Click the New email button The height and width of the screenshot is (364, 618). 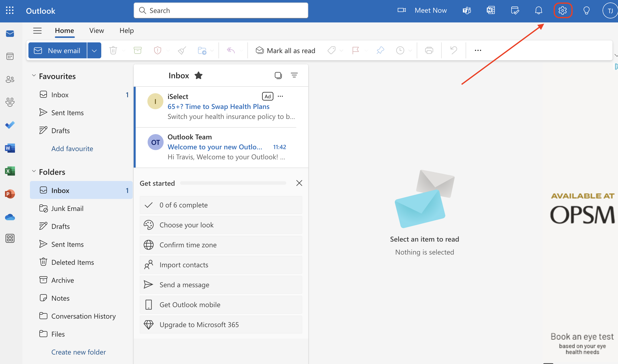(58, 51)
